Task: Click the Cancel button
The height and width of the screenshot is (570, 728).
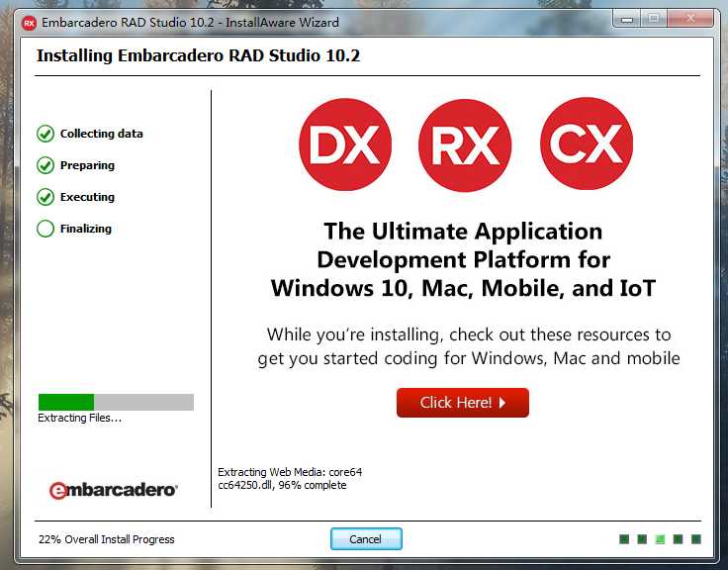Action: coord(366,539)
